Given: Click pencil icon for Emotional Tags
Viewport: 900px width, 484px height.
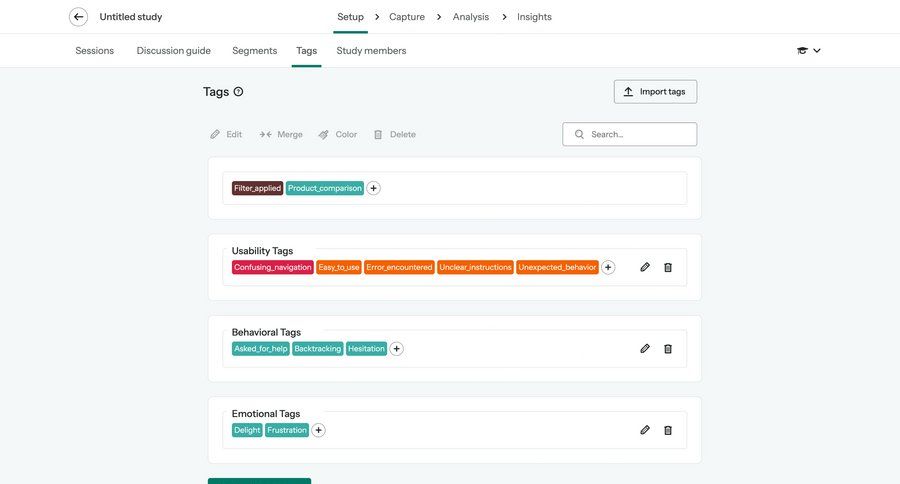Looking at the screenshot, I should 645,430.
